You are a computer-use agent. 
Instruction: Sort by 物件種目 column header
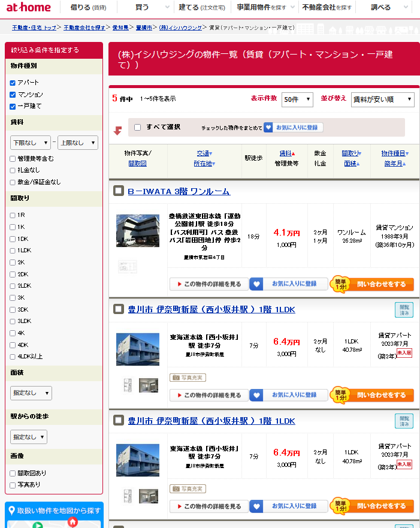[x=395, y=153]
